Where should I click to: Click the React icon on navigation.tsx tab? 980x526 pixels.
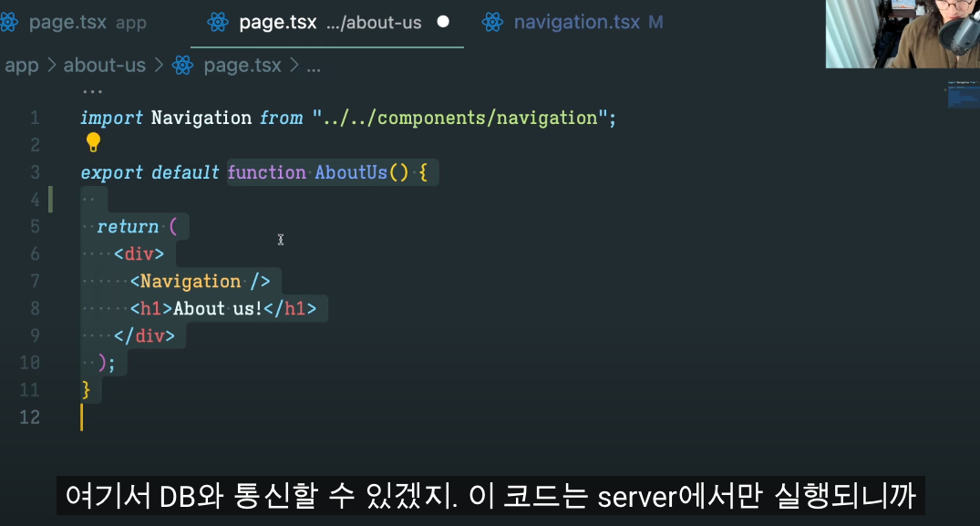click(492, 23)
